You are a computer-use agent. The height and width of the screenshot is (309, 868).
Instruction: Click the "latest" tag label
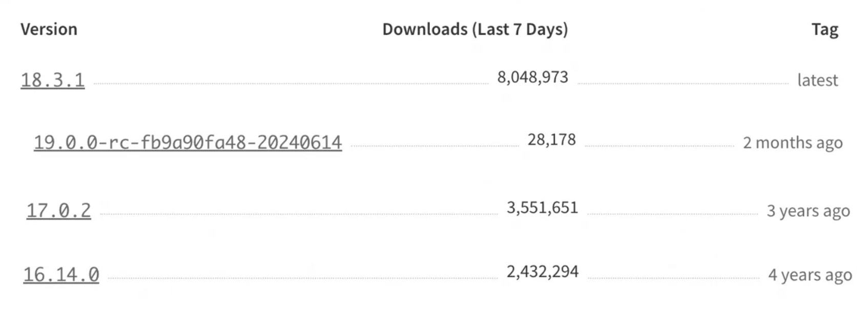[x=817, y=80]
